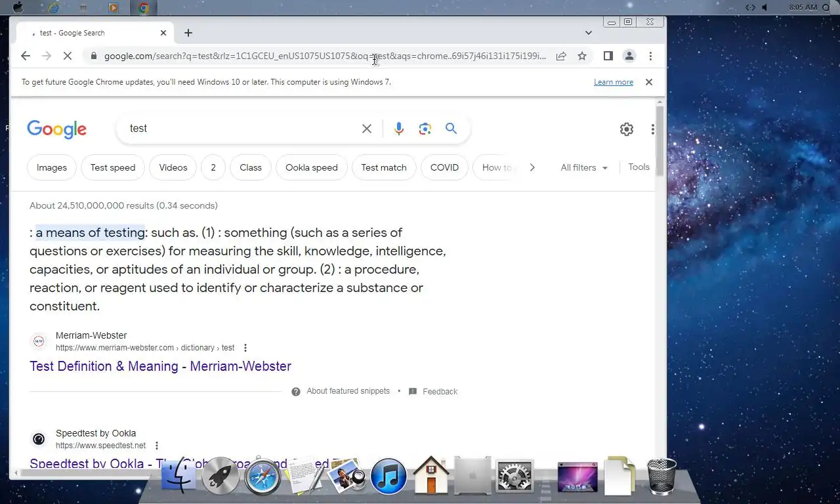Go back using the browser back arrow
The width and height of the screenshot is (840, 504).
coord(26,56)
